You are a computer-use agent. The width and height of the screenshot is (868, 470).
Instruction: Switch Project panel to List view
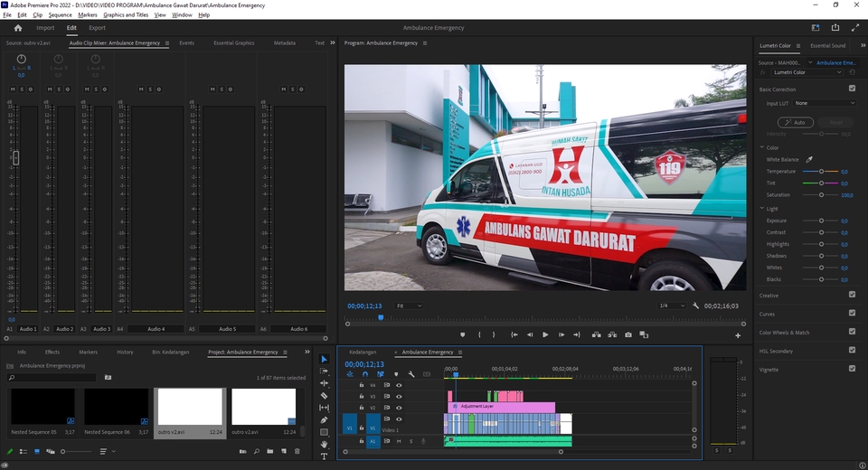[x=24, y=452]
